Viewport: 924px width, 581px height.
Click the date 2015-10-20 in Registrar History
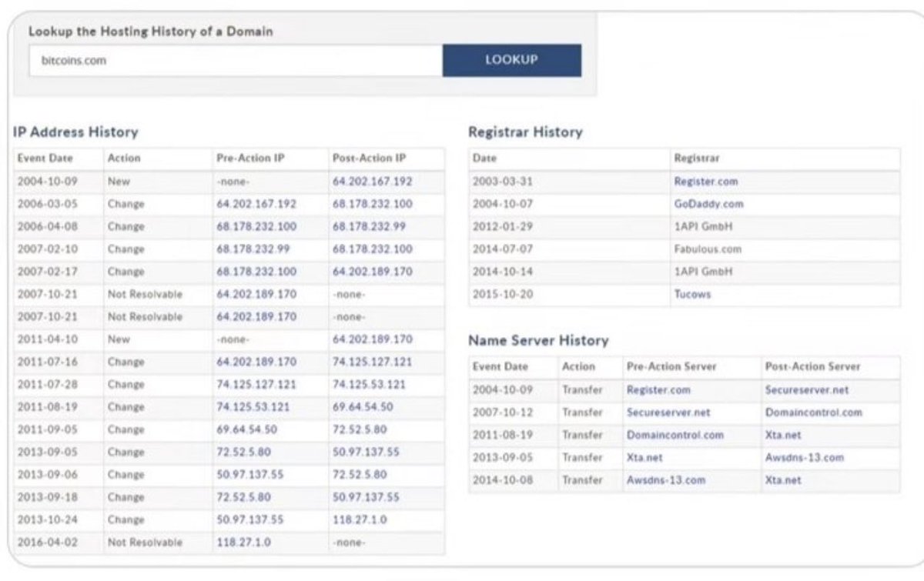502,294
